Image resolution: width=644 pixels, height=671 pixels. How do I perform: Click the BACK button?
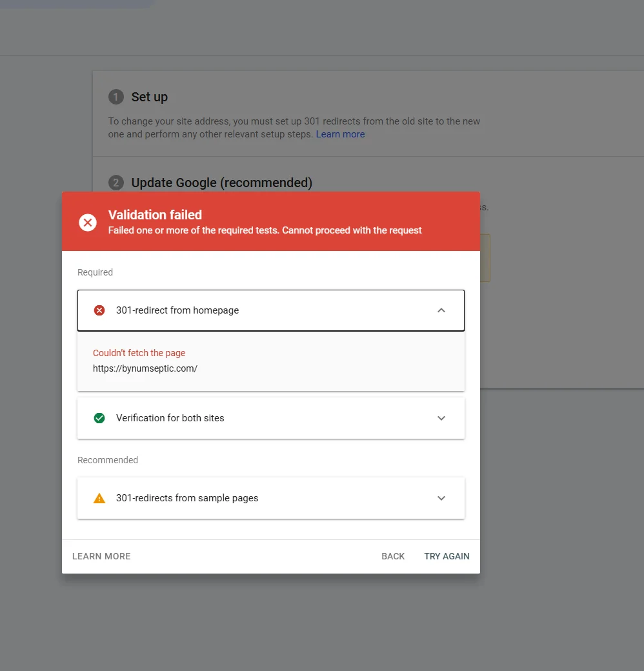[x=393, y=556]
